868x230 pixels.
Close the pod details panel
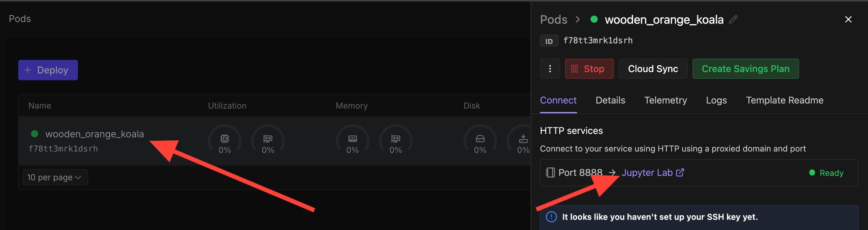pyautogui.click(x=848, y=20)
